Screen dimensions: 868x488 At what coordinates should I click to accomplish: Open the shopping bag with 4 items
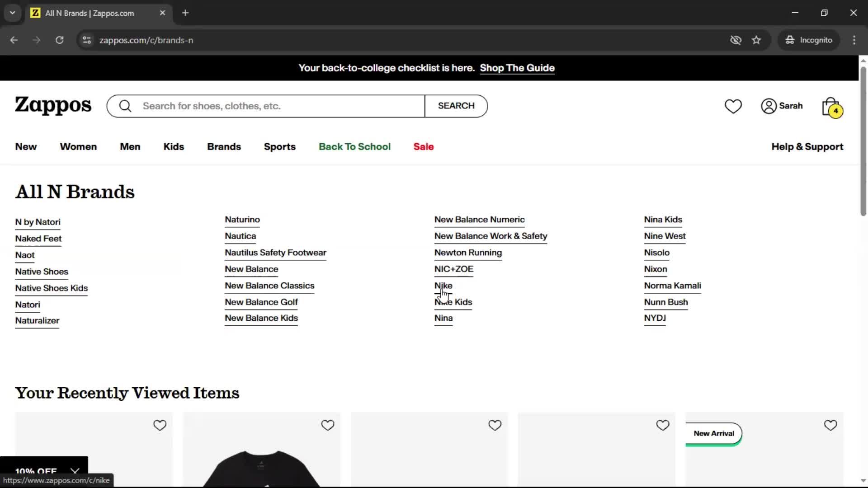[x=832, y=107]
